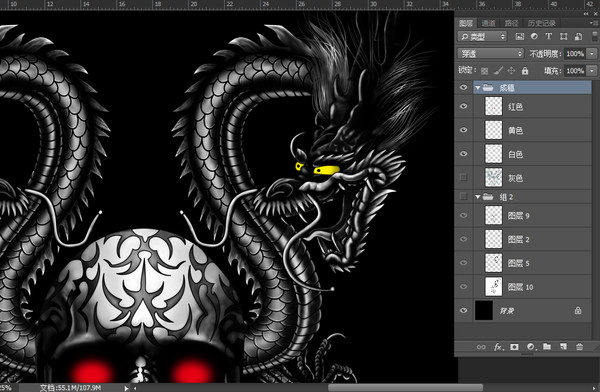Select the 图层 2 layer name
600x392 pixels.
[x=518, y=240]
